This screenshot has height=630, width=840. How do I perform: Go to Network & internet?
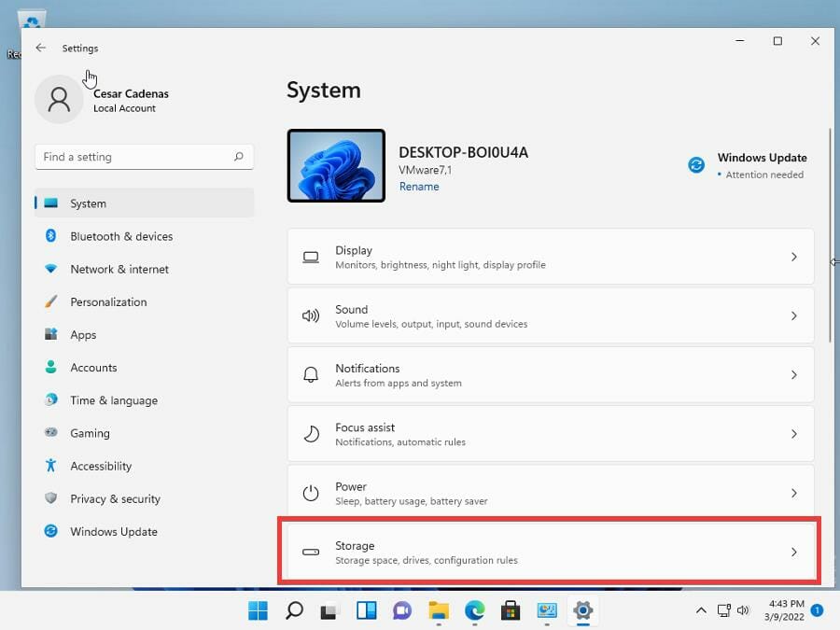point(144,269)
